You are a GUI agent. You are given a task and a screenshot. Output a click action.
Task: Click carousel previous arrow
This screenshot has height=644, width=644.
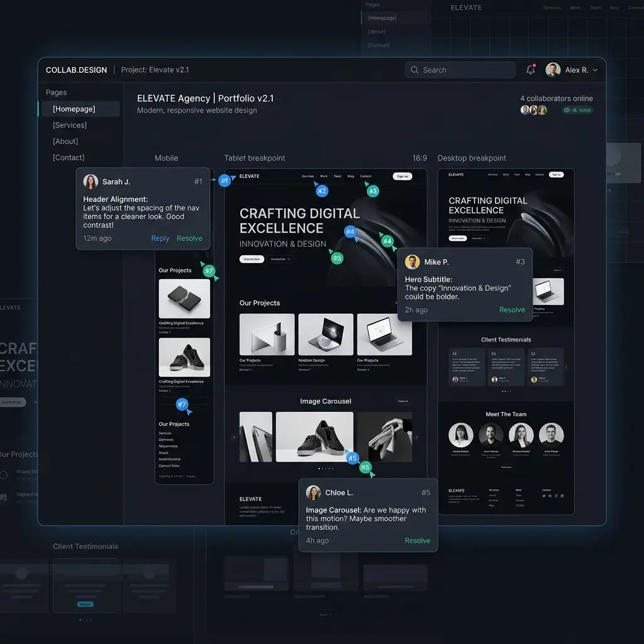coord(234,437)
